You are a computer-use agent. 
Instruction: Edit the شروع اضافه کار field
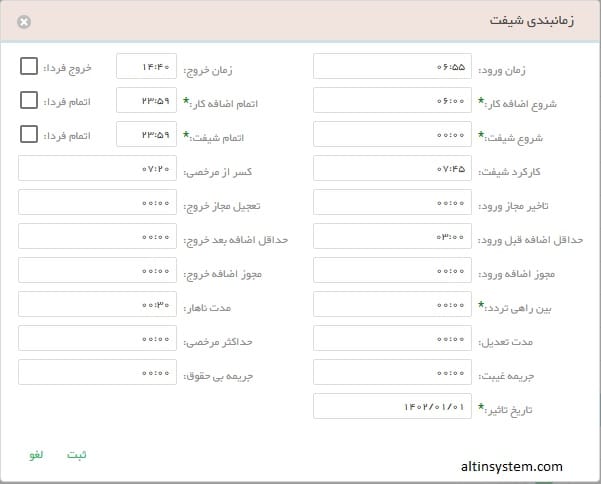392,100
